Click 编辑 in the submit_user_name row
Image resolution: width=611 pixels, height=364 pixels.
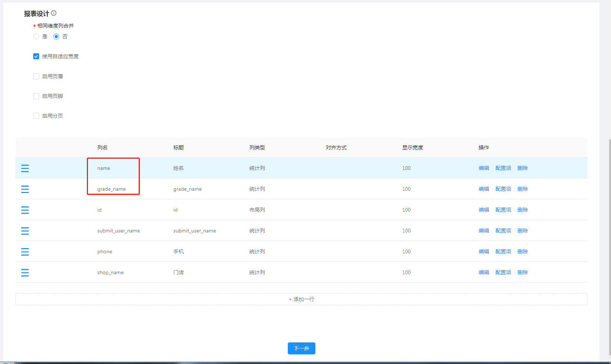(x=484, y=231)
